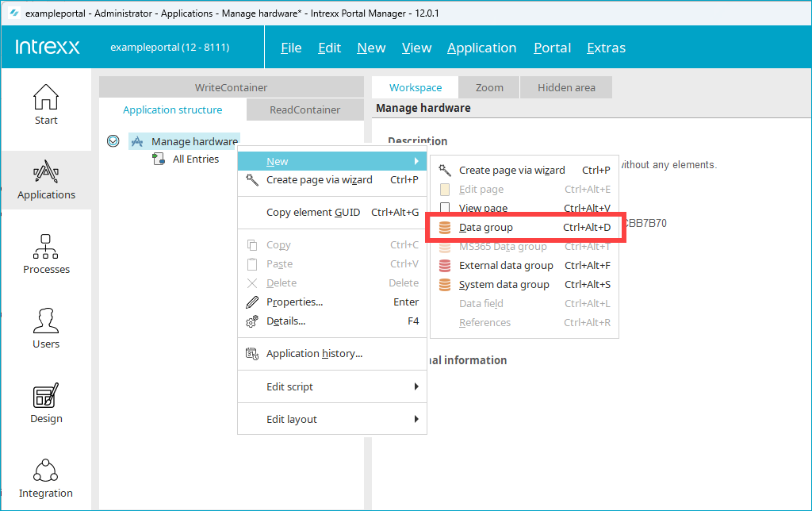Switch to the WriteContainer tab
This screenshot has width=812, height=511.
232,87
